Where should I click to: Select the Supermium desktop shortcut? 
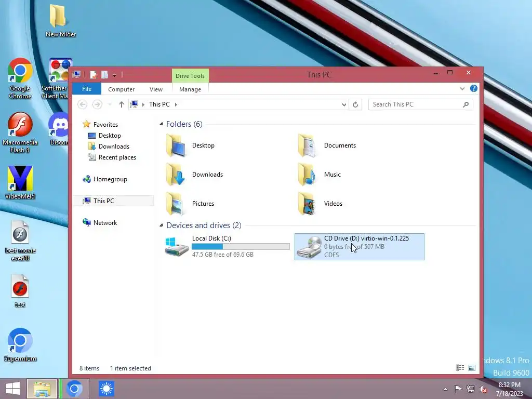(20, 345)
